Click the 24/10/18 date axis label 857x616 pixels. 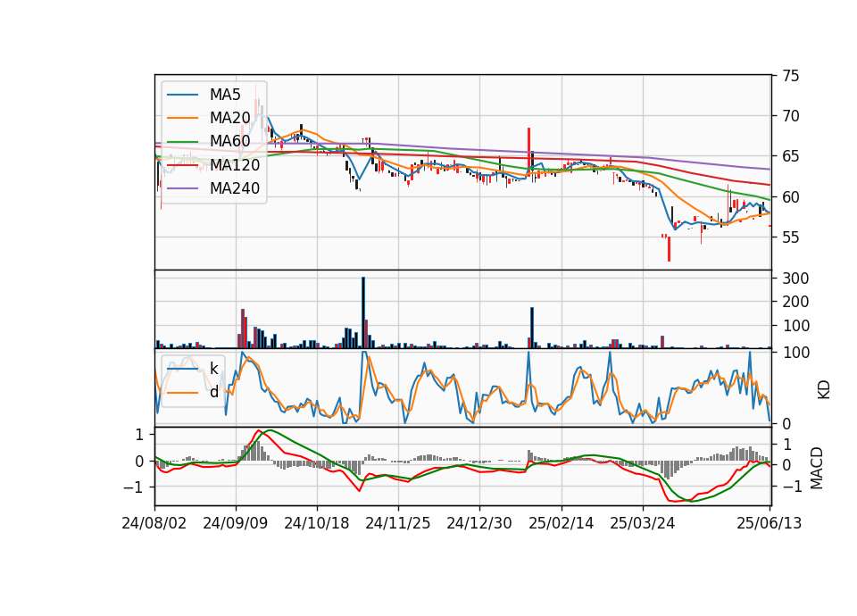[316, 524]
